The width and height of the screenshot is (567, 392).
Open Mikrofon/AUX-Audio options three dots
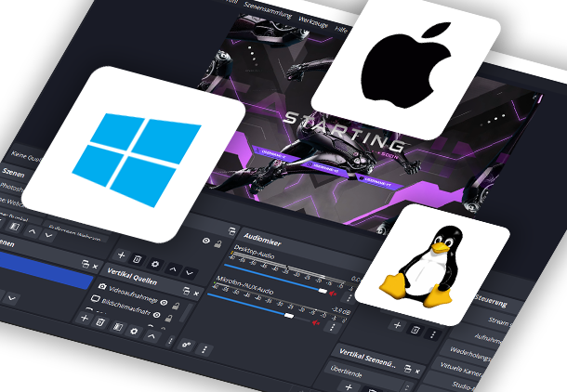pos(333,327)
